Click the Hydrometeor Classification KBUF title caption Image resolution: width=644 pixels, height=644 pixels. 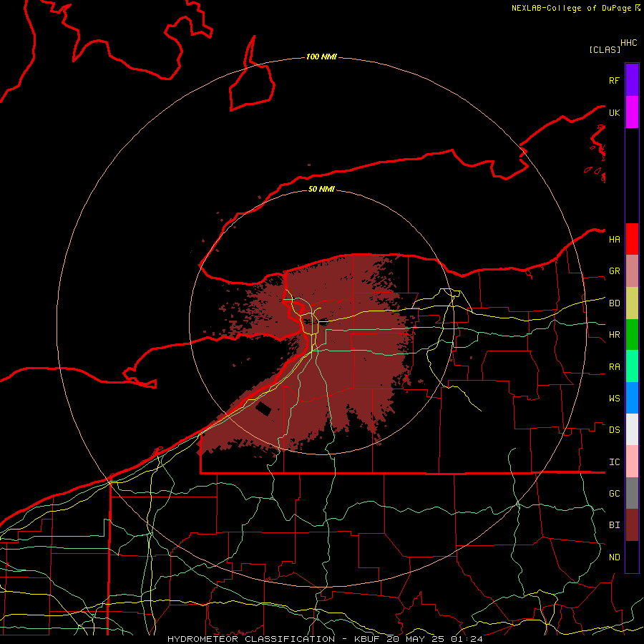(325, 639)
